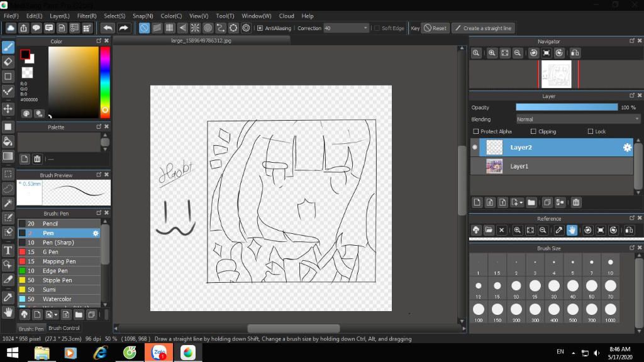Toggle the AntiAliasing checkbox
The image size is (644, 362).
tap(260, 28)
